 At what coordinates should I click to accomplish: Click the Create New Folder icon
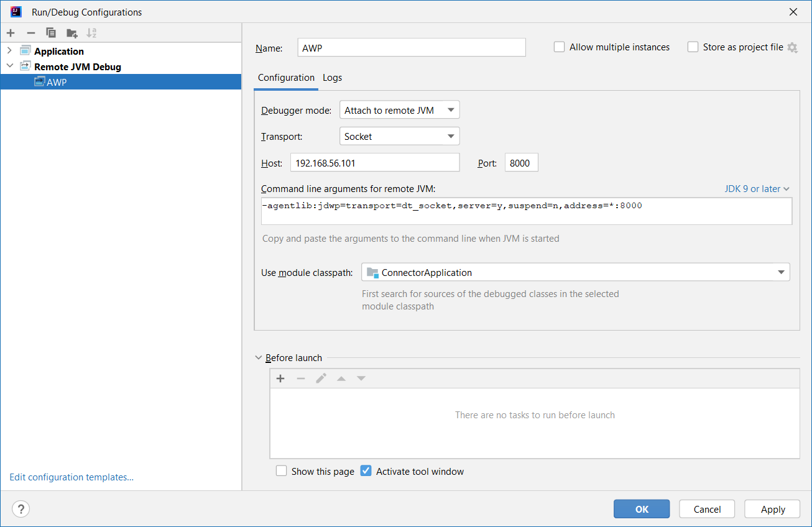72,33
